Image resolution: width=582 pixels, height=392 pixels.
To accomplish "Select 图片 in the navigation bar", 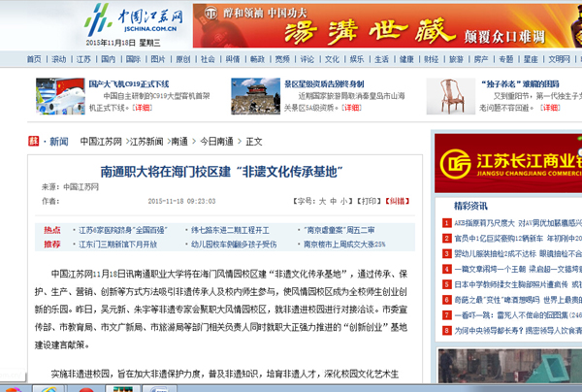I will coord(158,59).
